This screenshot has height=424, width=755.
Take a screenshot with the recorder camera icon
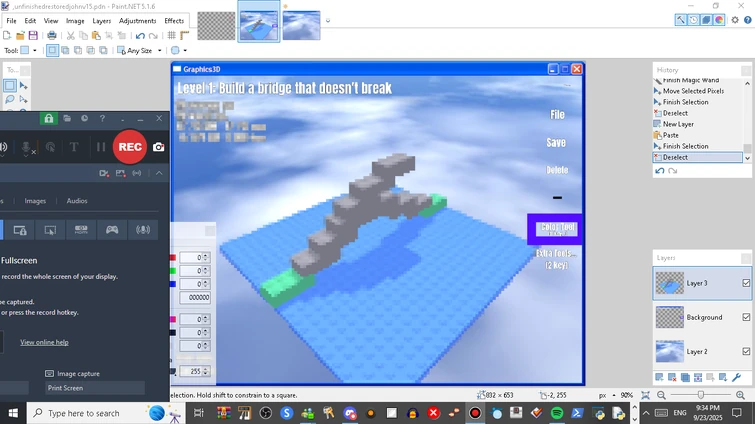(158, 147)
